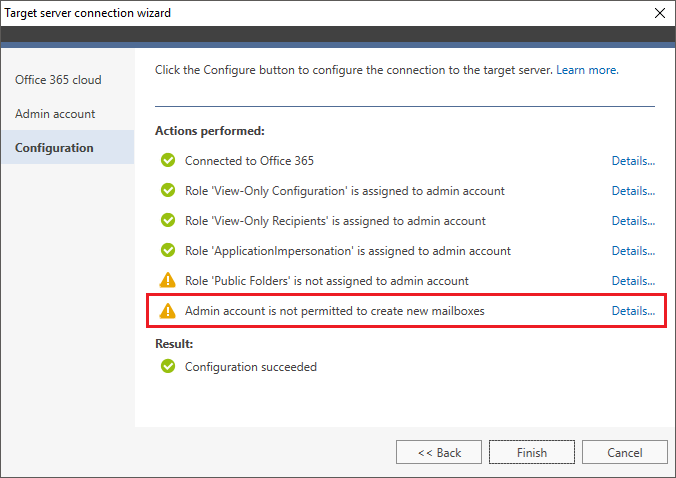Click 'Admin account is not permitted' message text
Viewport: 676px width, 478px height.
(335, 311)
